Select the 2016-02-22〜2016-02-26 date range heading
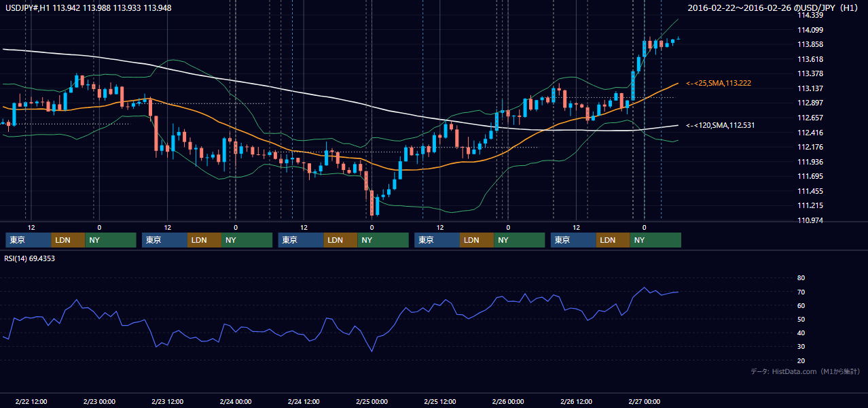 (774, 8)
